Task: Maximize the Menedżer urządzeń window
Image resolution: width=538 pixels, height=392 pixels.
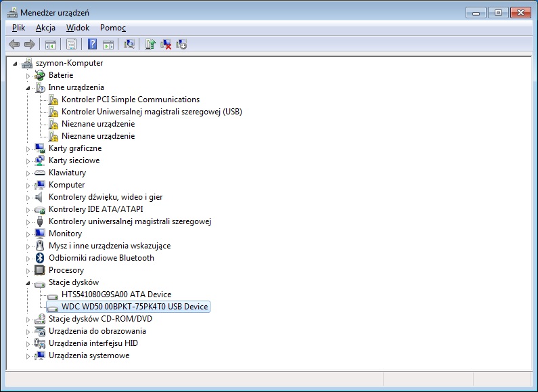Action: pyautogui.click(x=498, y=13)
